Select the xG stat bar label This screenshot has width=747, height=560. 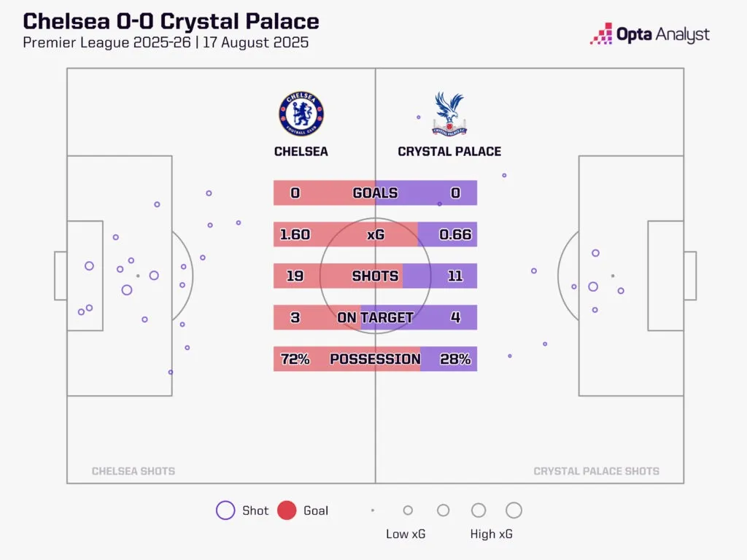[375, 235]
